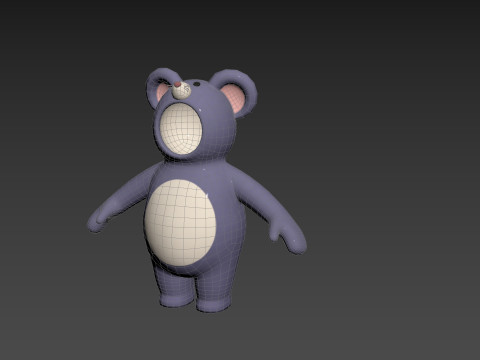Click the cream face opening mesh
Image resolution: width=480 pixels, height=360 pixels.
[x=181, y=128]
